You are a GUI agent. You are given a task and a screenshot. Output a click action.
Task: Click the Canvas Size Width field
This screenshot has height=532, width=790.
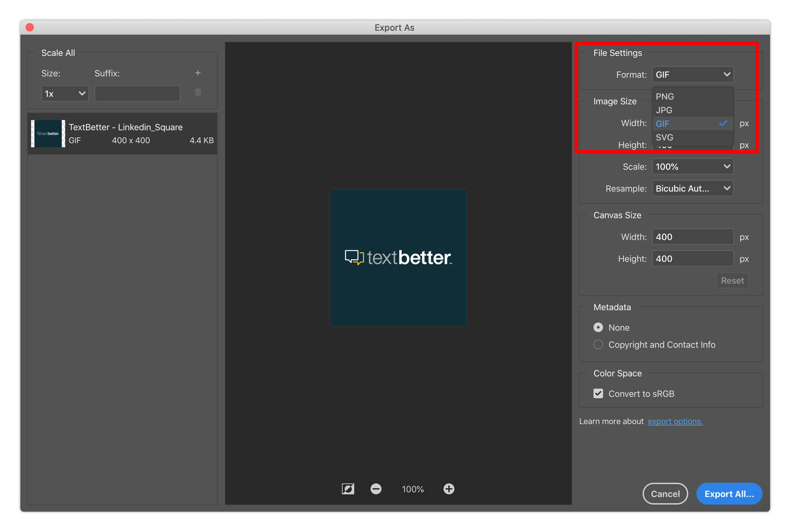point(692,237)
